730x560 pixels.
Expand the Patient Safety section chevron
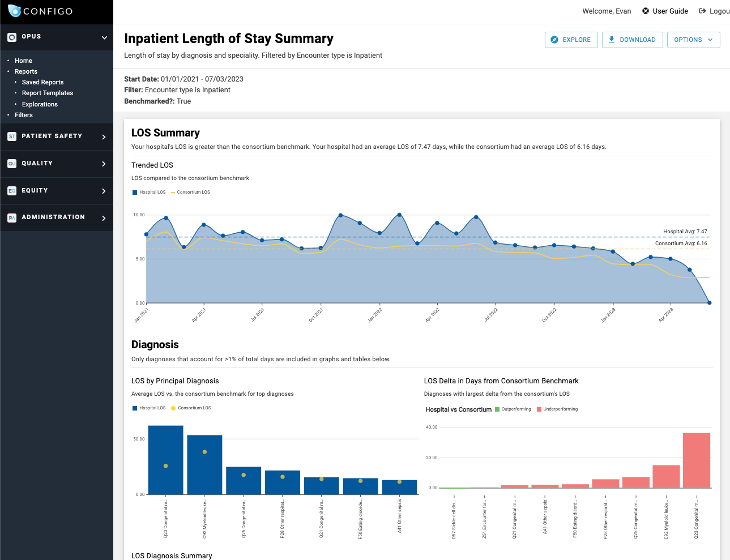[x=104, y=137]
